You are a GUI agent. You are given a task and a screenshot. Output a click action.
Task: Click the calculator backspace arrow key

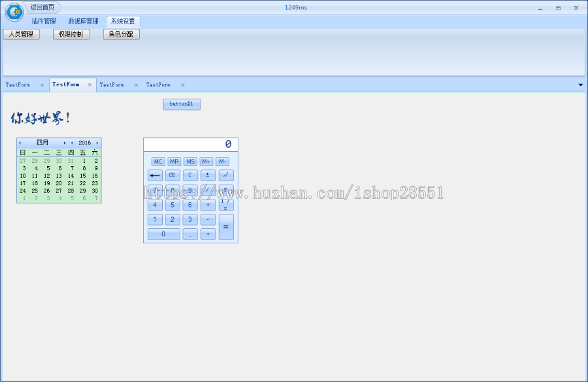pyautogui.click(x=155, y=175)
